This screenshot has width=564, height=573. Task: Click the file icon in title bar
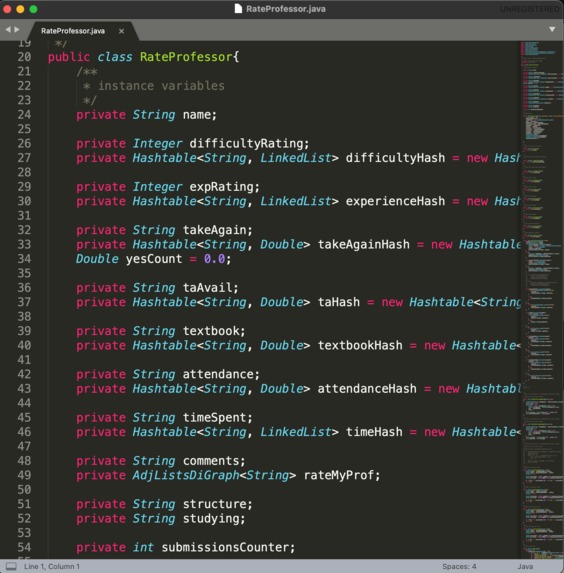[x=238, y=8]
